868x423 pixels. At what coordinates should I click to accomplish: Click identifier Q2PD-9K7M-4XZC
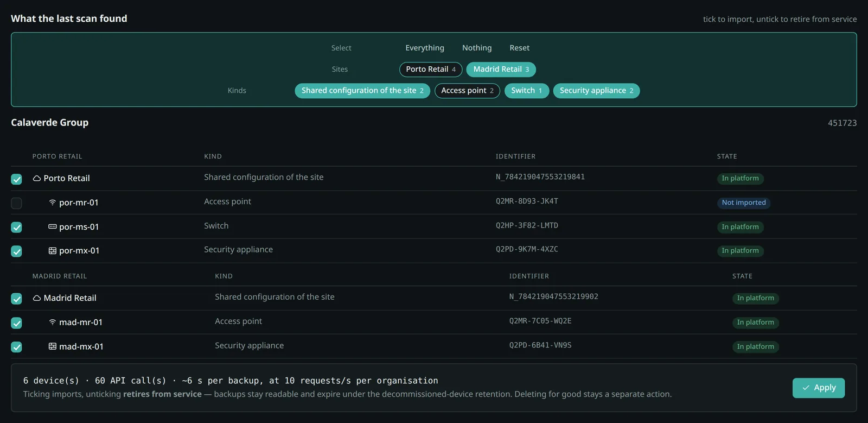coord(527,249)
